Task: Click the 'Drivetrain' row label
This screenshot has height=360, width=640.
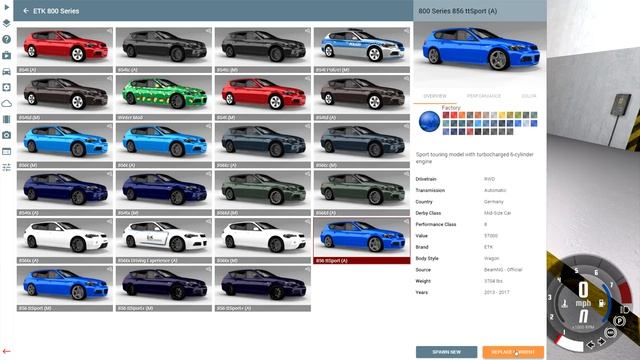Action: click(x=426, y=179)
